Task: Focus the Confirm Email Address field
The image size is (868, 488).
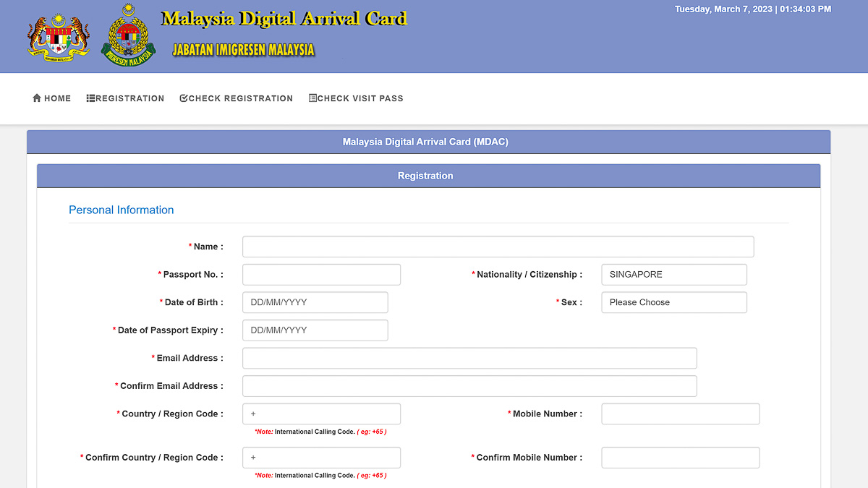Action: [469, 386]
